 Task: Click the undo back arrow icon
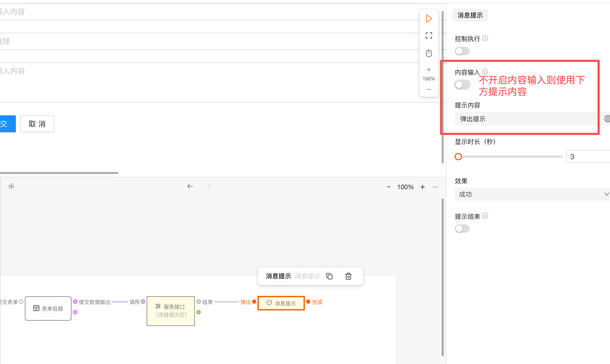pos(190,186)
